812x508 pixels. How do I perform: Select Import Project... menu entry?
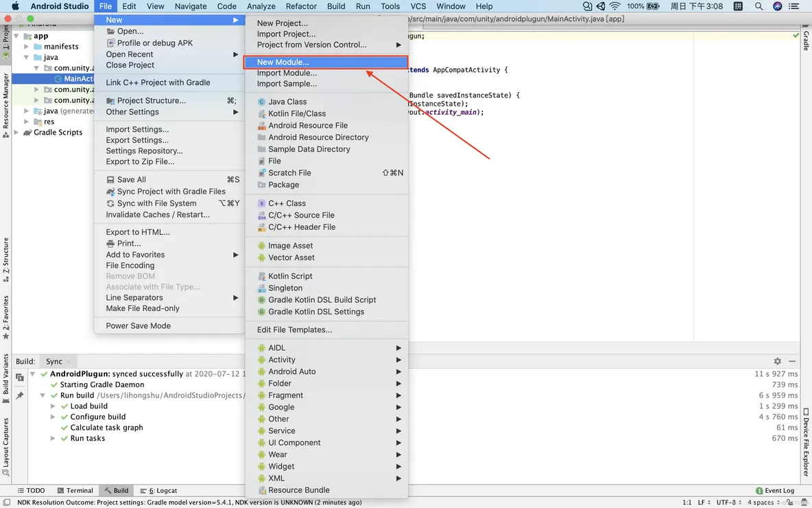[287, 34]
